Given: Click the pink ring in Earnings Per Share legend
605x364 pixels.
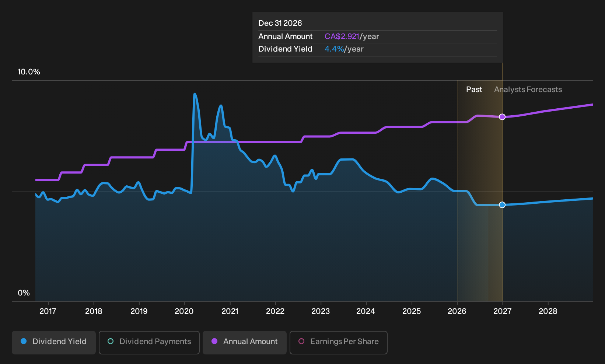Looking at the screenshot, I should (301, 341).
